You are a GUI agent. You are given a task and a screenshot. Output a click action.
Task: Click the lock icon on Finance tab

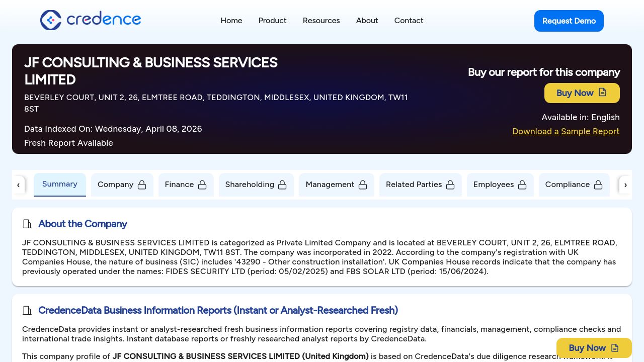[202, 185]
